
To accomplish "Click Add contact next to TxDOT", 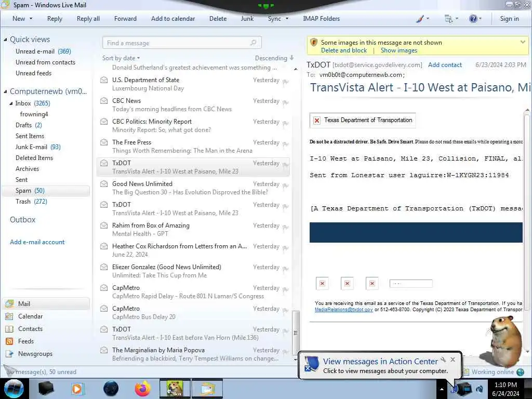I will 445,65.
